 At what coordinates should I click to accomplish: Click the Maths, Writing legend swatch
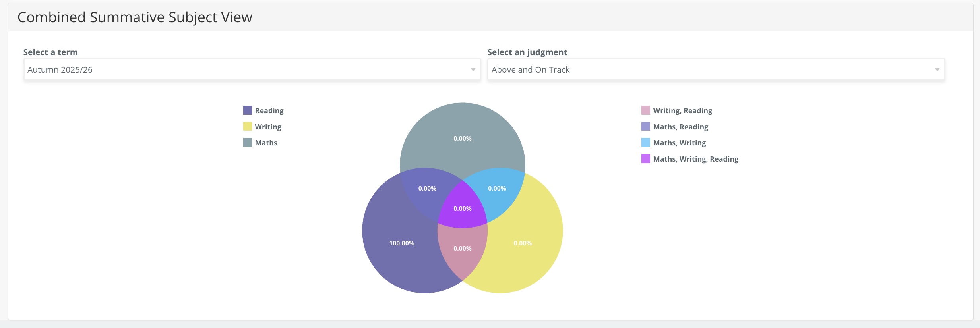coord(646,143)
